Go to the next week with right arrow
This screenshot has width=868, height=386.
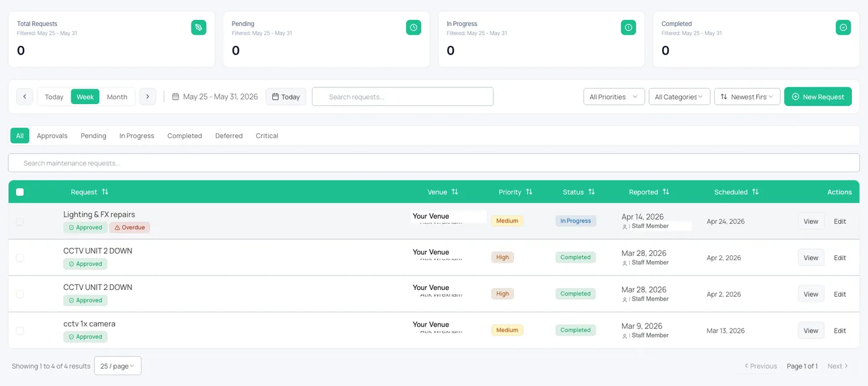(148, 97)
